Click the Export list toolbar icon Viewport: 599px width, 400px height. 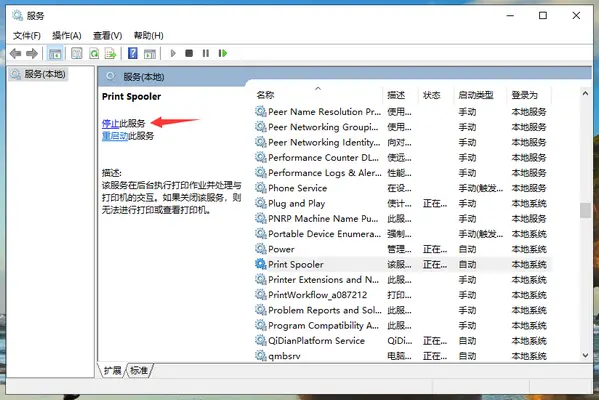110,53
